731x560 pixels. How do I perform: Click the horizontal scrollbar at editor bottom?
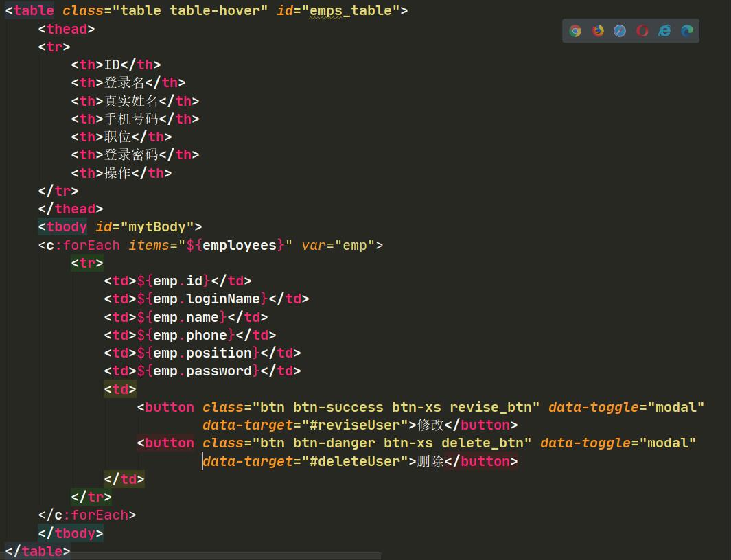191,557
